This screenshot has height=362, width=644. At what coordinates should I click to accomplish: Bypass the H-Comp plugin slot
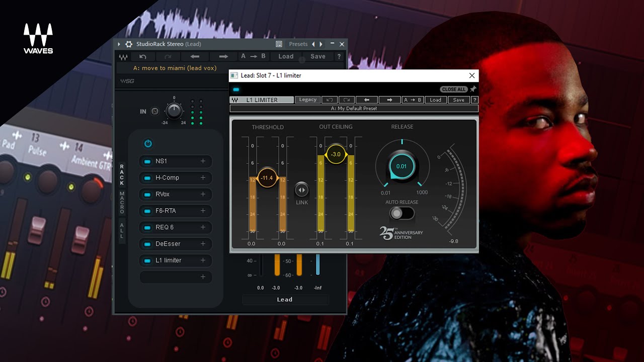(x=147, y=178)
